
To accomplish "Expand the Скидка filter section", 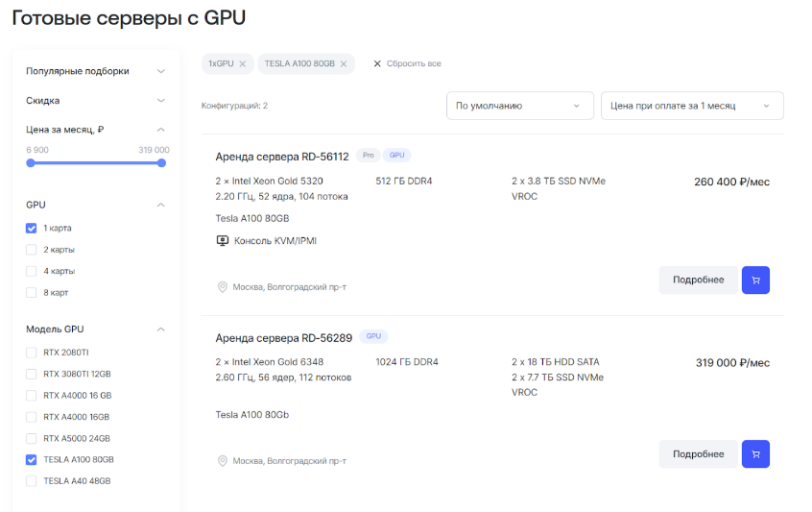I will pos(160,101).
